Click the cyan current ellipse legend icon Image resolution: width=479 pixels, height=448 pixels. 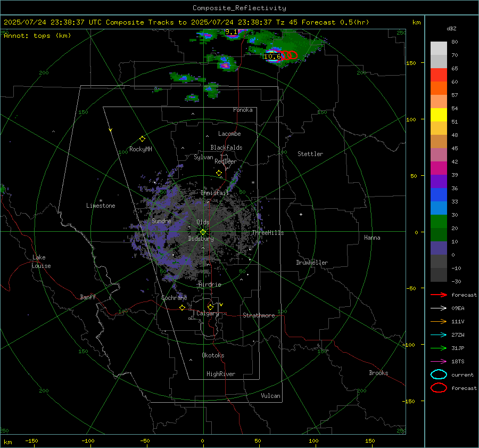tap(439, 374)
